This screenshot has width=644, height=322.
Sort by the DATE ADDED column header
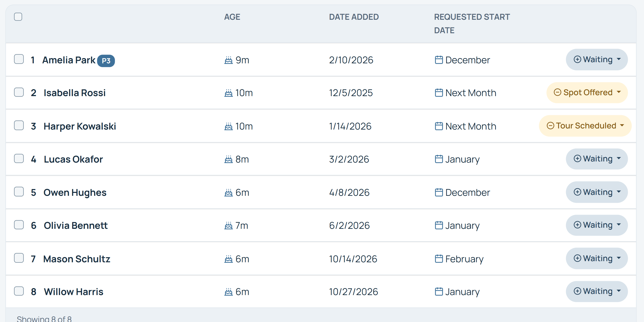coord(354,17)
